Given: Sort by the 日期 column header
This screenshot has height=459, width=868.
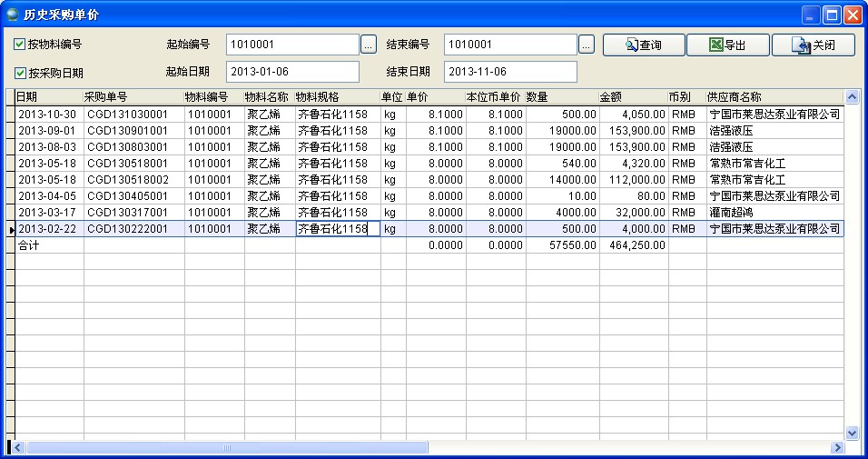Looking at the screenshot, I should [49, 96].
